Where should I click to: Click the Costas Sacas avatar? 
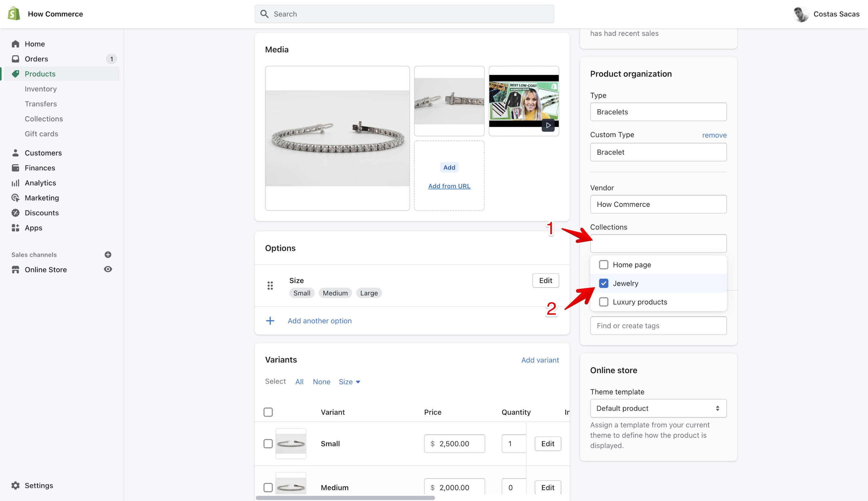[x=801, y=14]
